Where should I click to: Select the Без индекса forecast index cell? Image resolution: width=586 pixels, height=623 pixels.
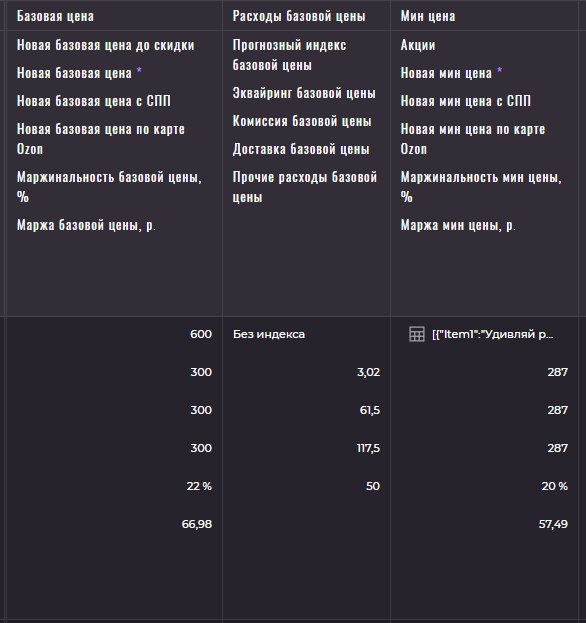click(x=269, y=334)
